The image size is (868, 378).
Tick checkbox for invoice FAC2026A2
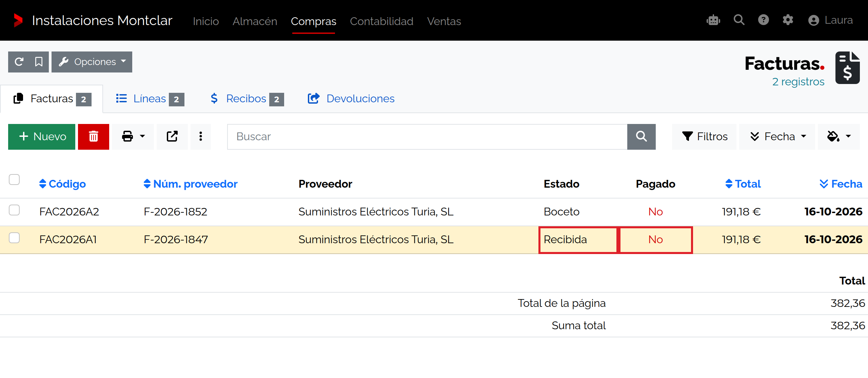pyautogui.click(x=14, y=210)
